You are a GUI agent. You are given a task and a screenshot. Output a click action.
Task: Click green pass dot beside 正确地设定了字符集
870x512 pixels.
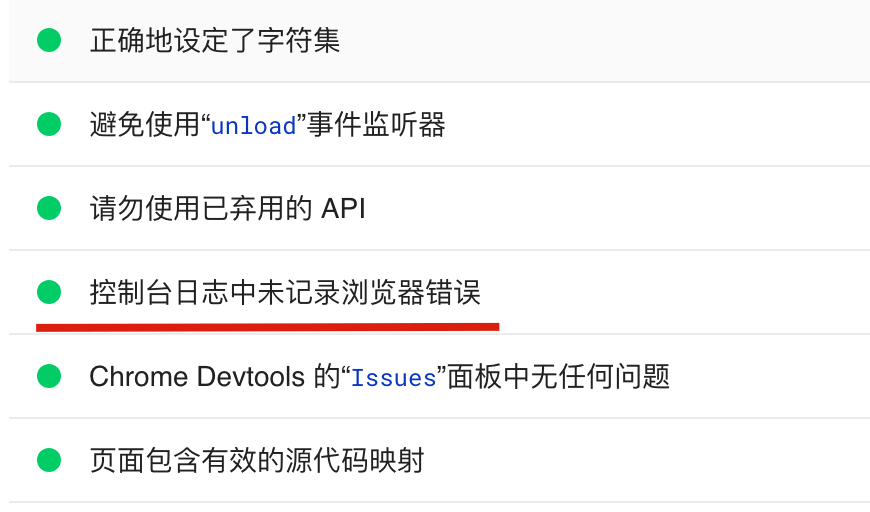coord(48,41)
